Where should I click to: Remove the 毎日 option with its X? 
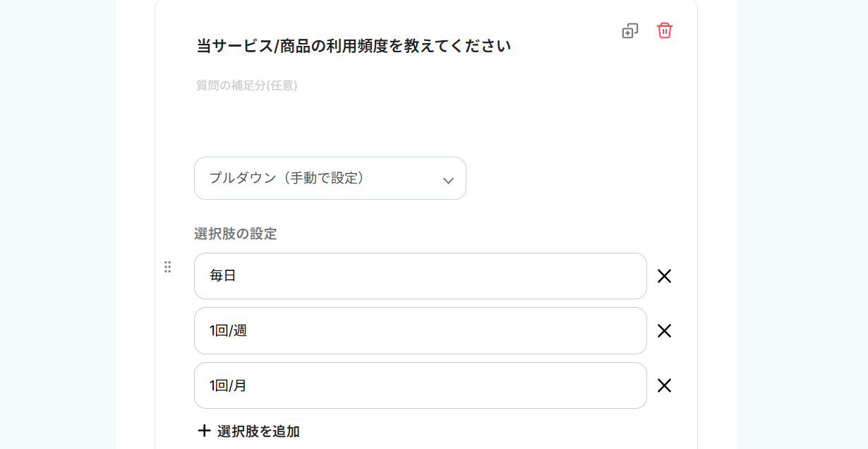click(x=664, y=276)
